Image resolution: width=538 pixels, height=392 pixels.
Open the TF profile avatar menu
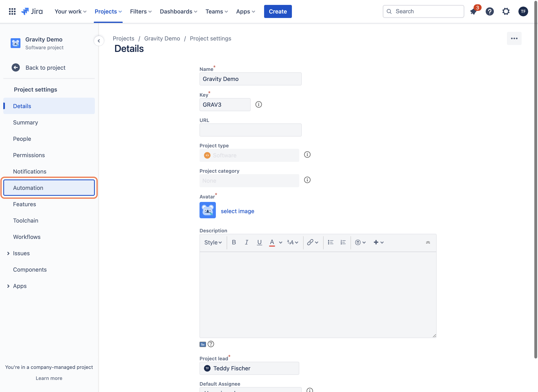523,11
